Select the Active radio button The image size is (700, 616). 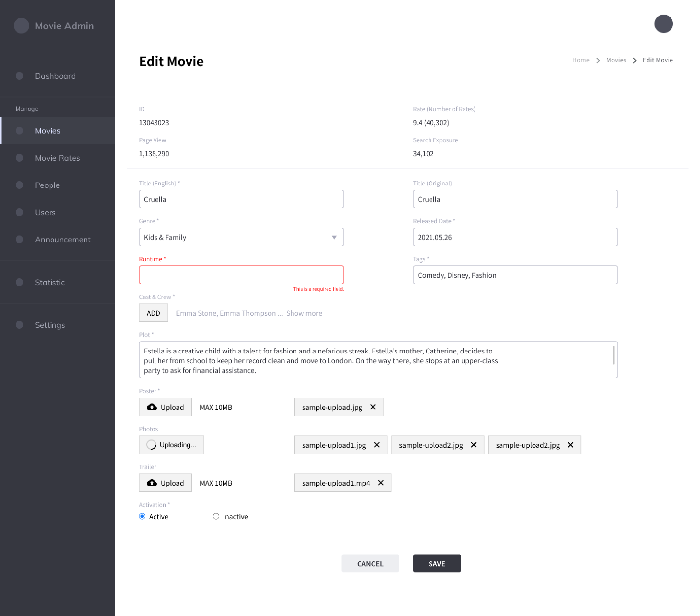click(142, 516)
